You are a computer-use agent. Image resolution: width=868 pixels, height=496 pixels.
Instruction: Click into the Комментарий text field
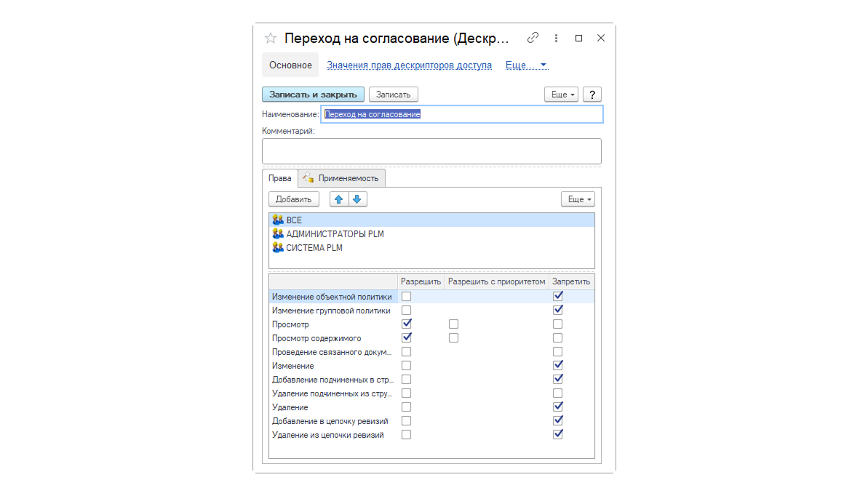click(431, 151)
